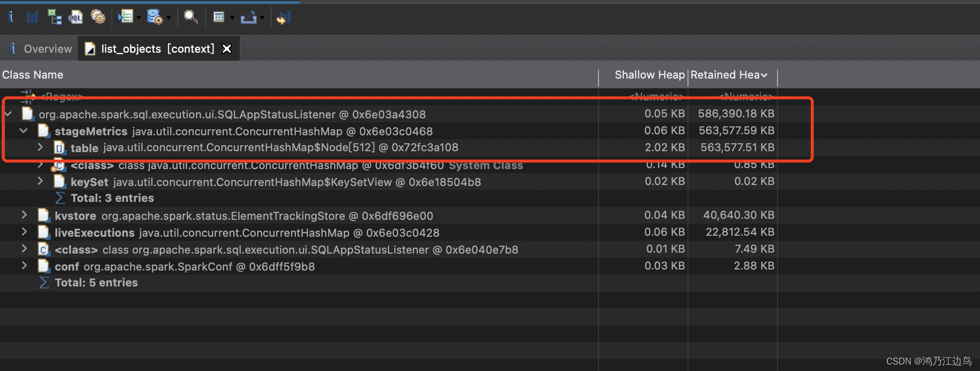The width and height of the screenshot is (980, 371).
Task: Collapse the stageMetrics ConcurrentHashMap node
Action: (23, 131)
